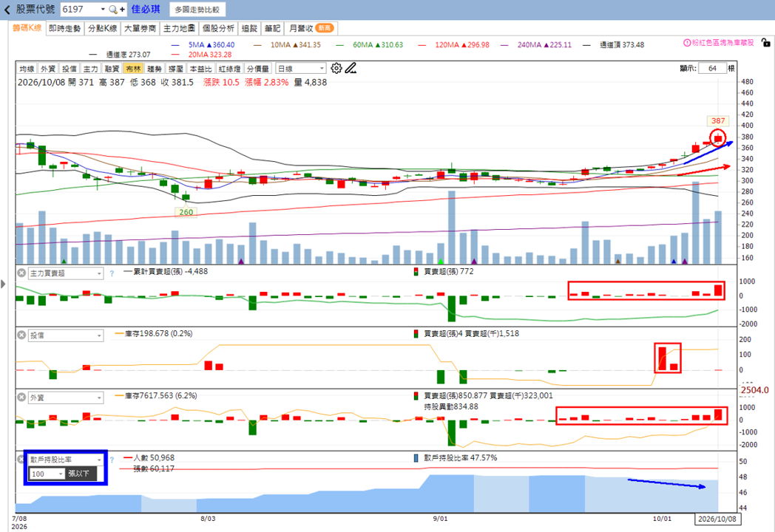
Task: Open the 主力買賣超 indicator dropdown
Action: (x=65, y=273)
